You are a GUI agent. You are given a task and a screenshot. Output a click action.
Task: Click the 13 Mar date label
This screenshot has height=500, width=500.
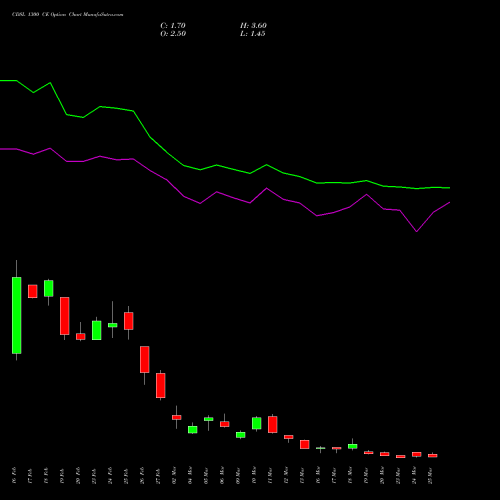tap(302, 476)
